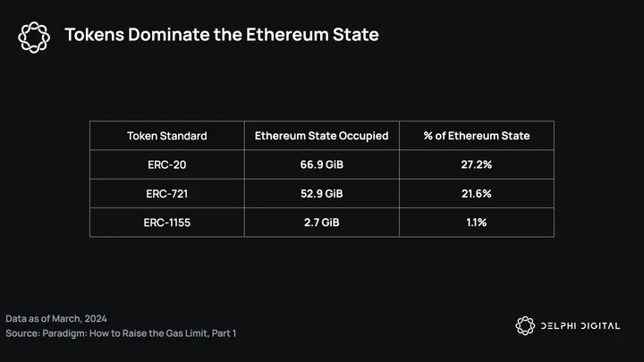This screenshot has width=644, height=362.
Task: Select the ERC-1155 row label
Action: pos(166,222)
